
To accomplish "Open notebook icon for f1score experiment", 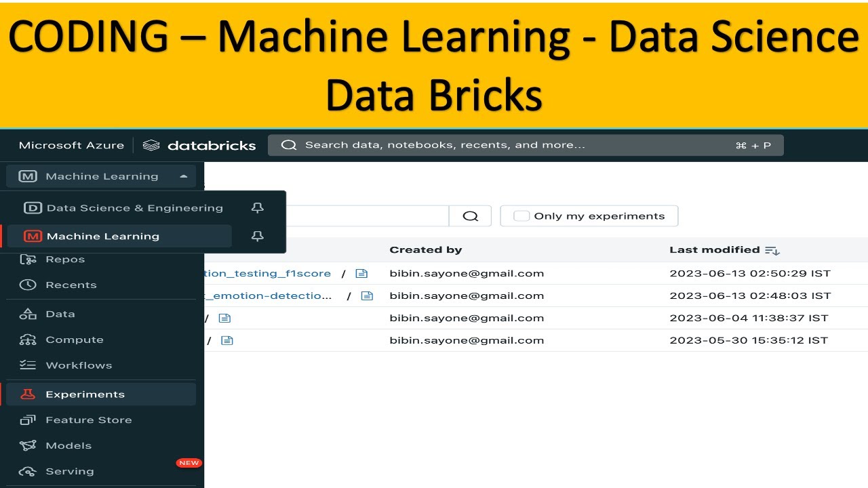I will pyautogui.click(x=361, y=274).
